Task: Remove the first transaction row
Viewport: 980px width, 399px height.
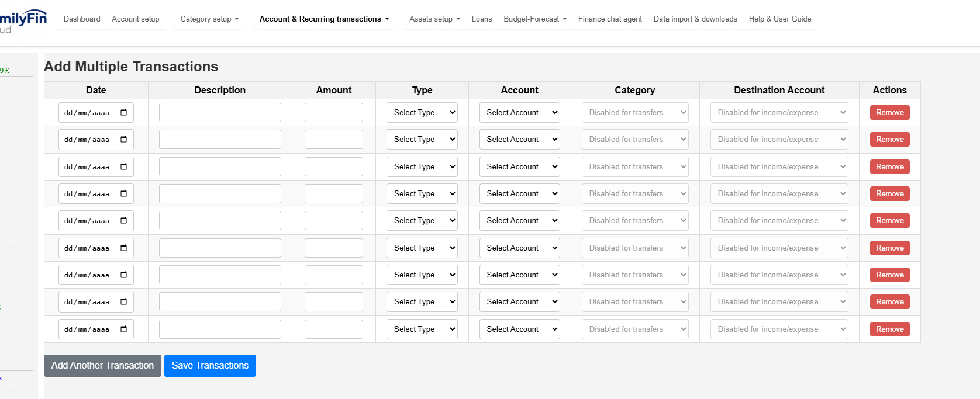Action: click(x=889, y=112)
